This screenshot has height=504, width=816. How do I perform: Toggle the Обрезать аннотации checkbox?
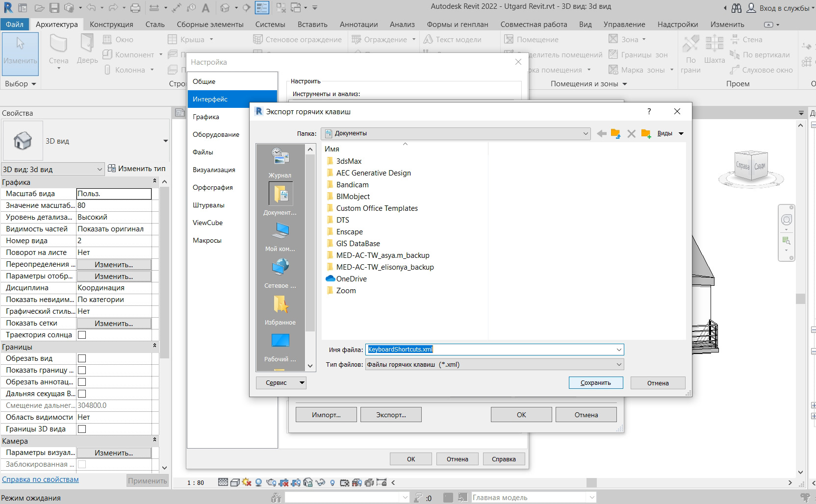click(x=82, y=382)
